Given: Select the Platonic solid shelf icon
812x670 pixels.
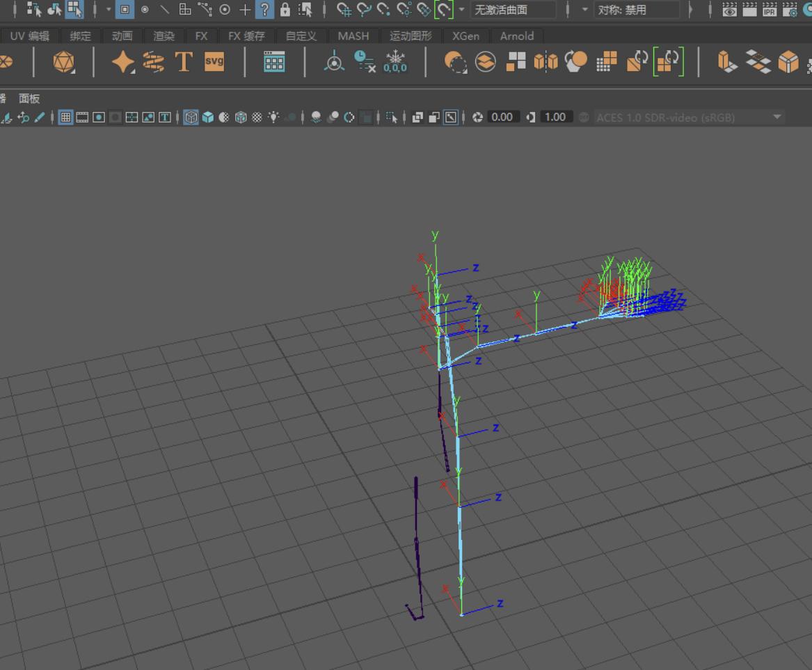Looking at the screenshot, I should (64, 63).
